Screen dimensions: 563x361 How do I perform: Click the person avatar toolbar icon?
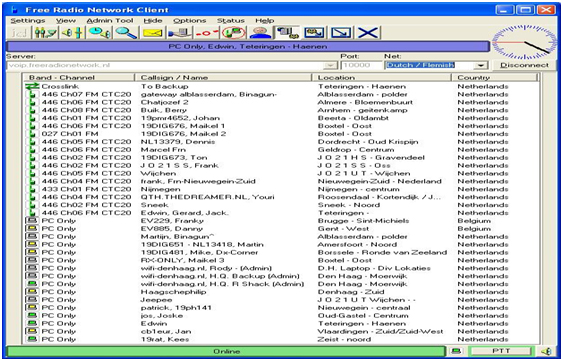click(x=260, y=33)
